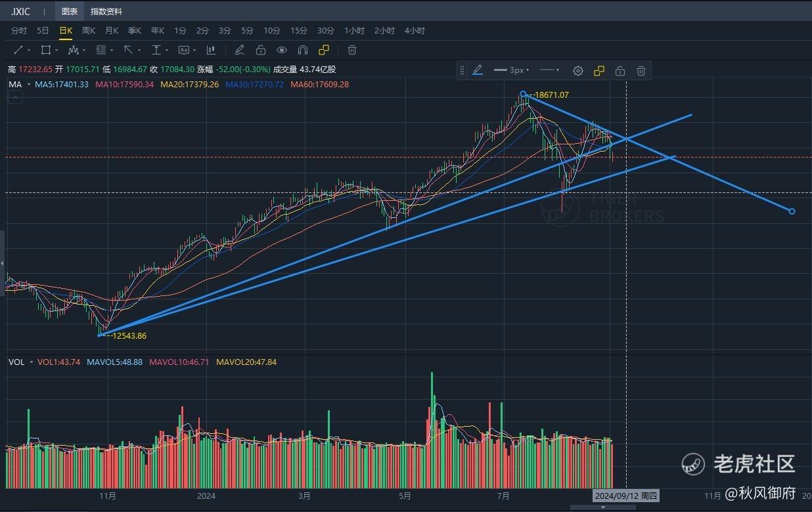Screen dimensions: 812x512
Task: Expand the rectangle tool options arrow
Action: tap(56, 51)
